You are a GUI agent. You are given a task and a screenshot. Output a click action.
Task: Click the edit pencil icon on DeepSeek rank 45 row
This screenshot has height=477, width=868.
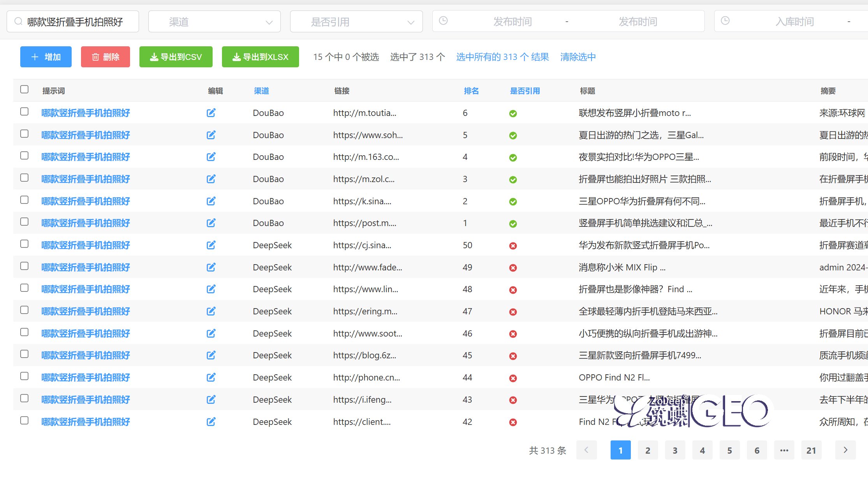click(x=211, y=355)
